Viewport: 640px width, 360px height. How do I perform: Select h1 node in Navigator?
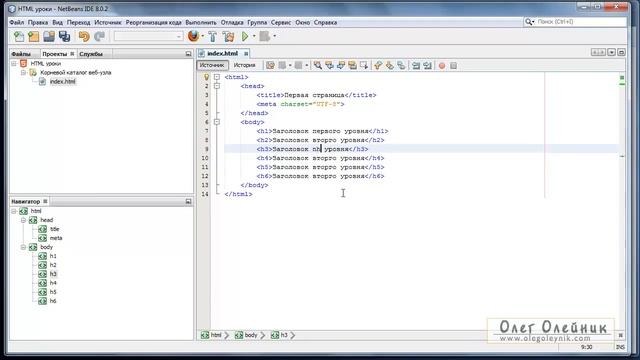click(x=53, y=256)
